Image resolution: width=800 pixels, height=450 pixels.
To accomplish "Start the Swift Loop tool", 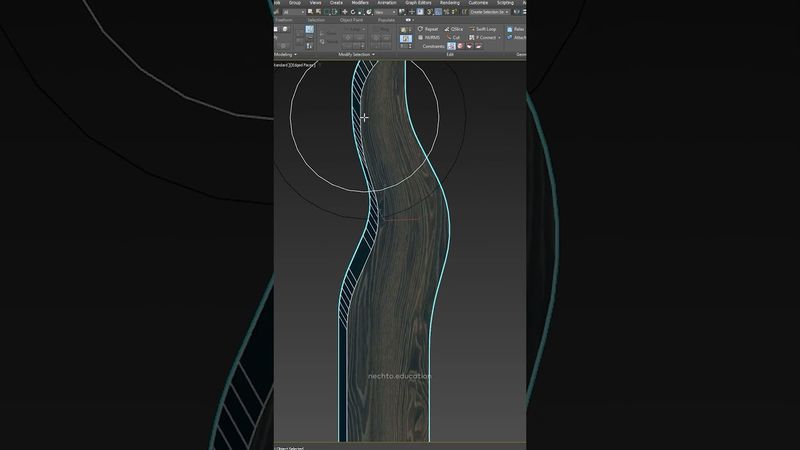I will point(482,29).
